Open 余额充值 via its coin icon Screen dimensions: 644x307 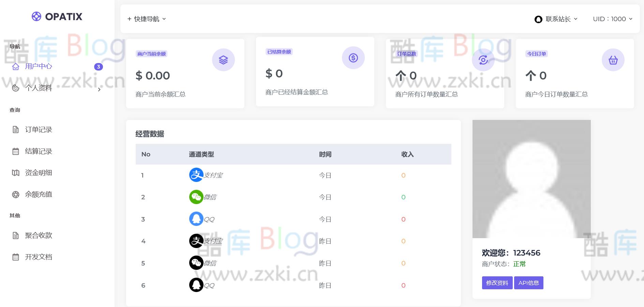15,194
